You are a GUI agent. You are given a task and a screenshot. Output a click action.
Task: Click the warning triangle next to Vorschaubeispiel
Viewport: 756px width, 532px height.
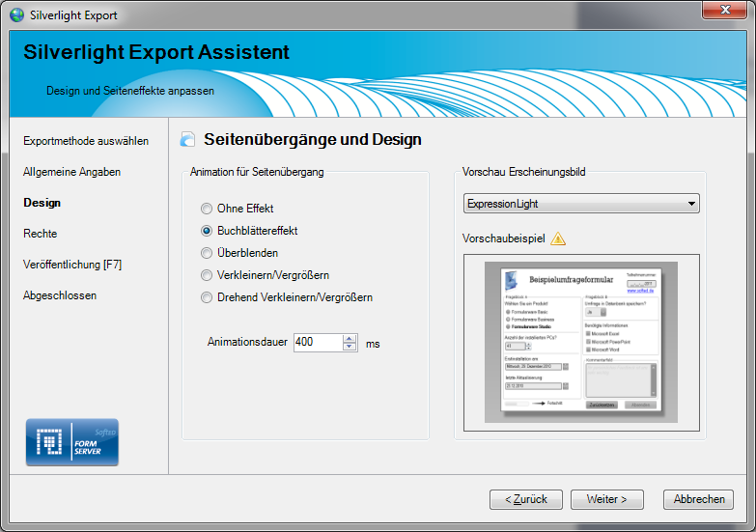[558, 238]
